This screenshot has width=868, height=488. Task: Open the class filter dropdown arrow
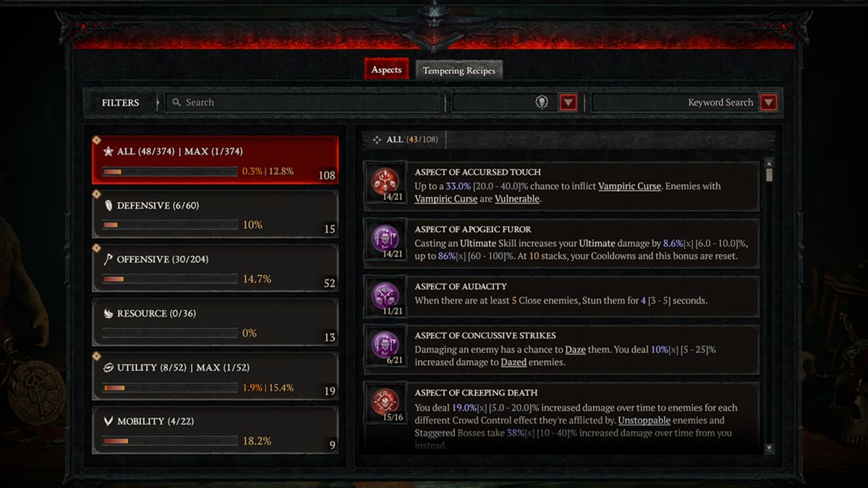(569, 103)
